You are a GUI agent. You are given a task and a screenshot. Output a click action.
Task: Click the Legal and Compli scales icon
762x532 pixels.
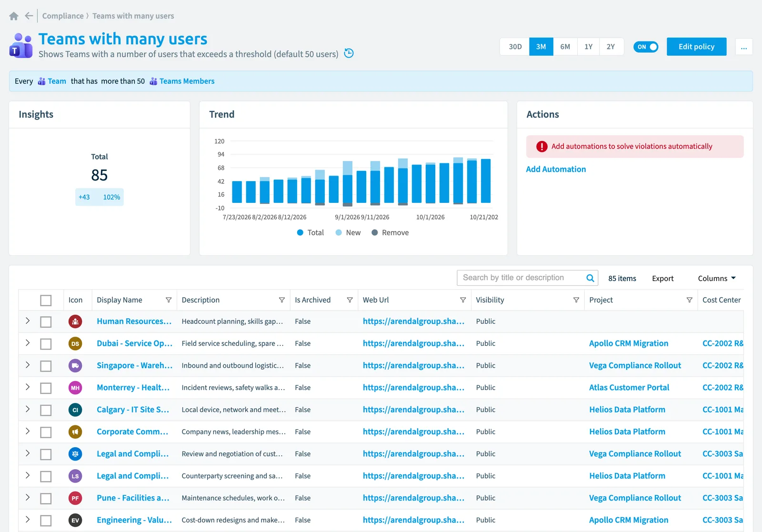(x=75, y=454)
